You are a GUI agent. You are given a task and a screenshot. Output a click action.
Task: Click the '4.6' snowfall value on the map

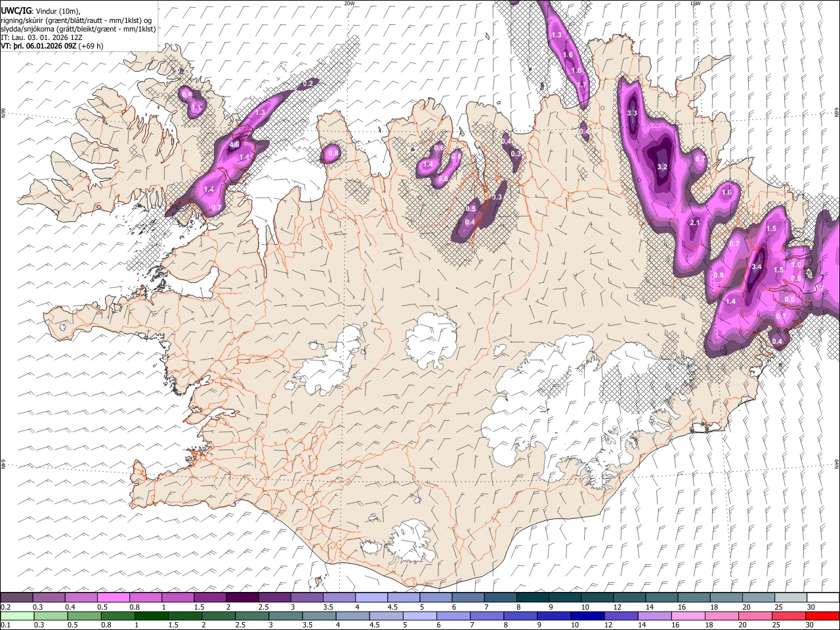[234, 144]
